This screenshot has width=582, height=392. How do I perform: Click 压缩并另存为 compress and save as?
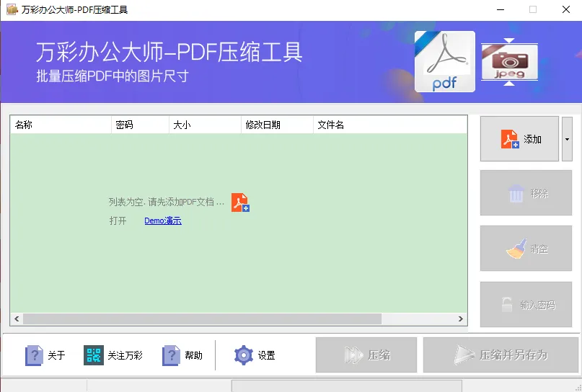(x=501, y=355)
